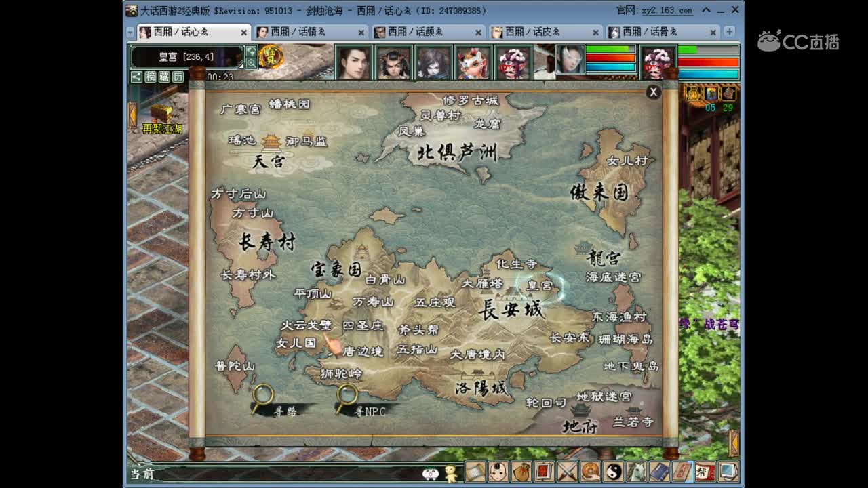Select 狮驼岭 on the world map

pos(342,373)
